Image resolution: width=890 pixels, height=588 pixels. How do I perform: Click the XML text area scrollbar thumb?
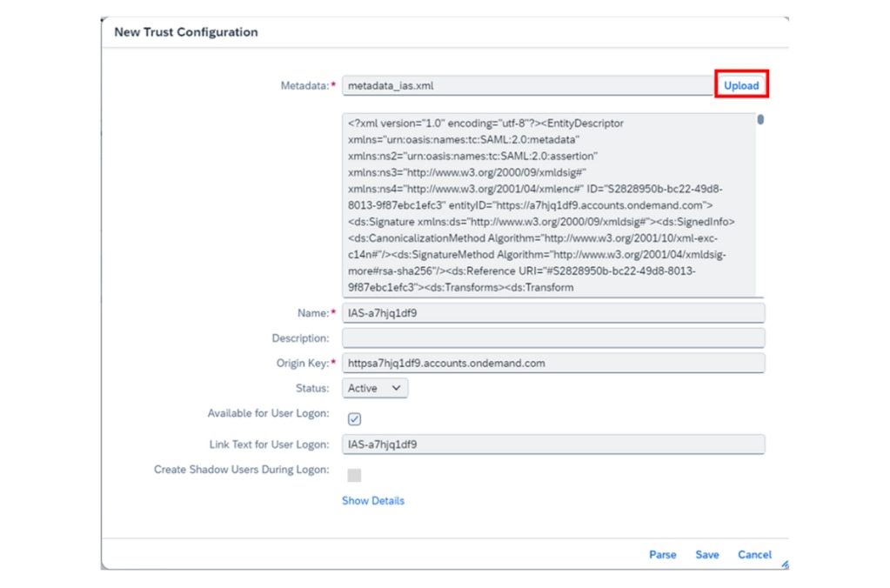pyautogui.click(x=760, y=120)
